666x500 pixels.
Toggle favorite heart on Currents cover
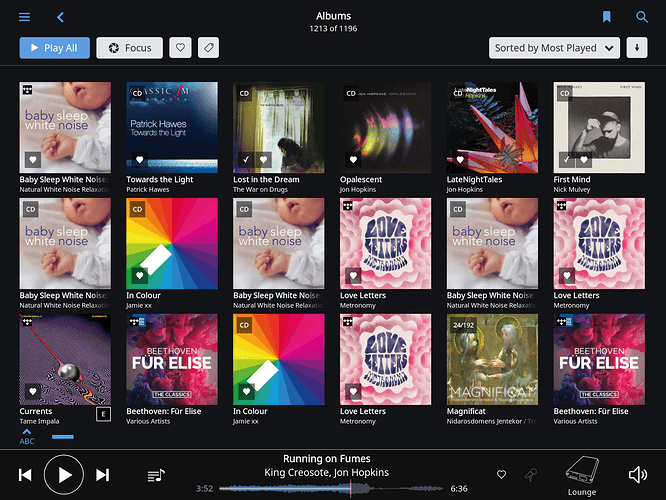33,391
